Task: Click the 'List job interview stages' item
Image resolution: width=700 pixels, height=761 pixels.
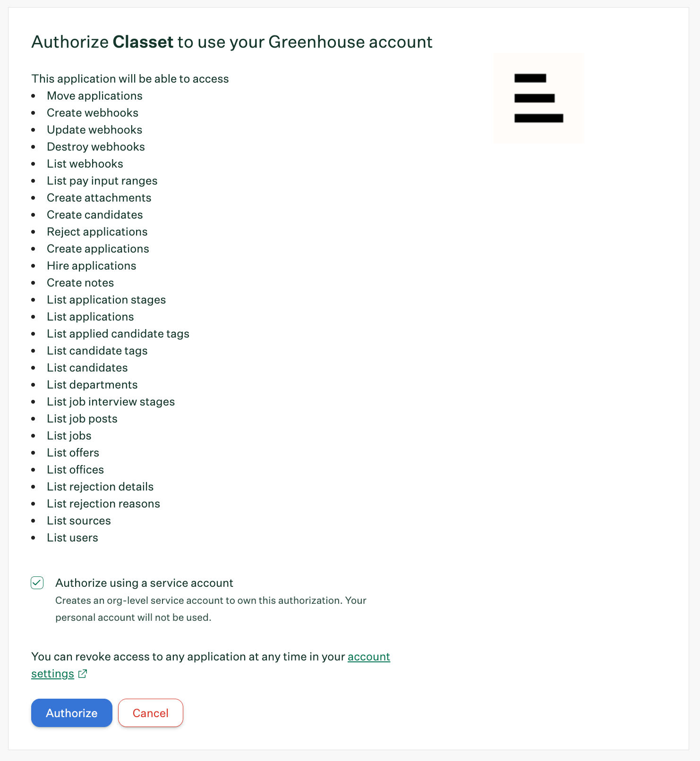Action: 111,402
